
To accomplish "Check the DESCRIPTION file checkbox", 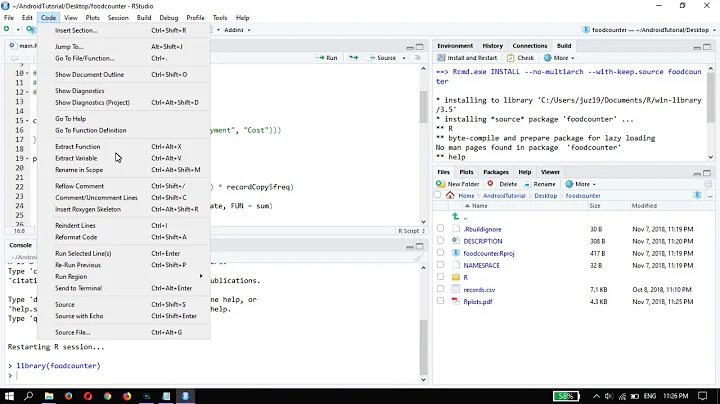I will coord(440,241).
